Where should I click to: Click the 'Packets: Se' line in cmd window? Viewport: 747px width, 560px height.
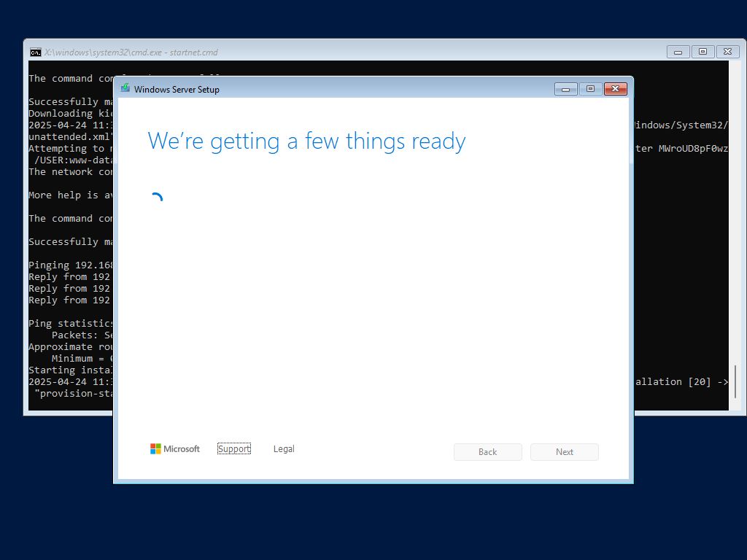tap(82, 335)
